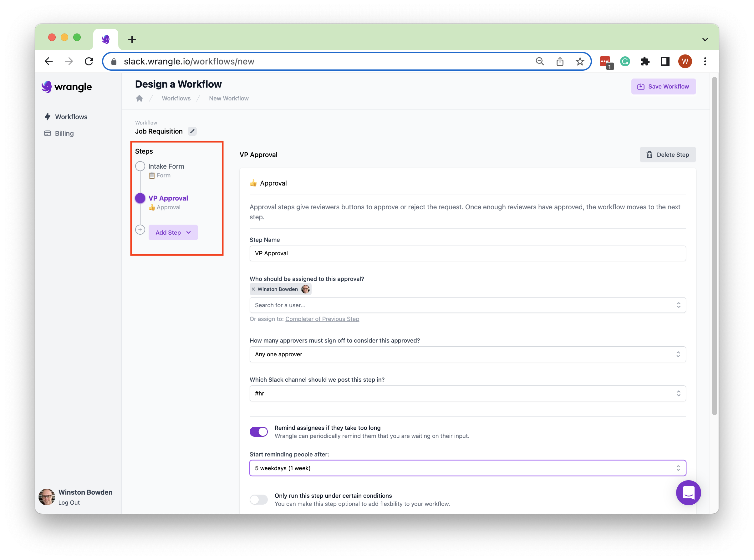Bookmark this page with the star icon
Screen dimensions: 754x560
[580, 61]
